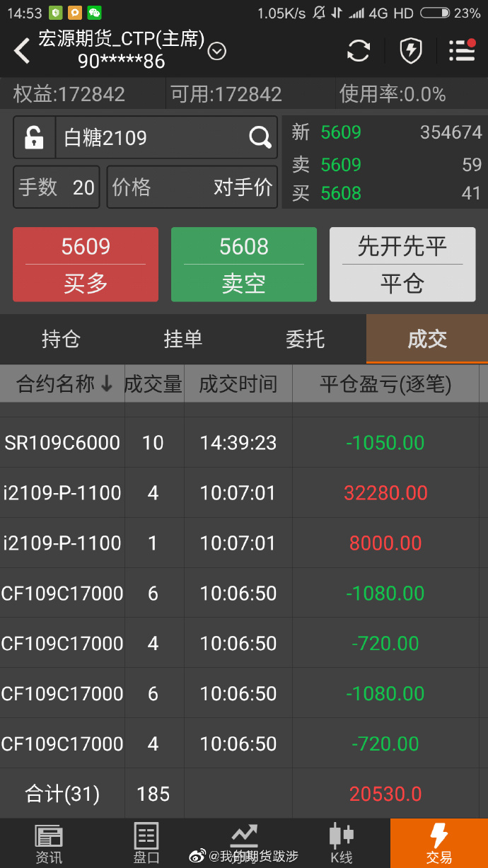The height and width of the screenshot is (868, 488).
Task: Tap the 可用:172842 available funds label
Action: click(x=226, y=94)
